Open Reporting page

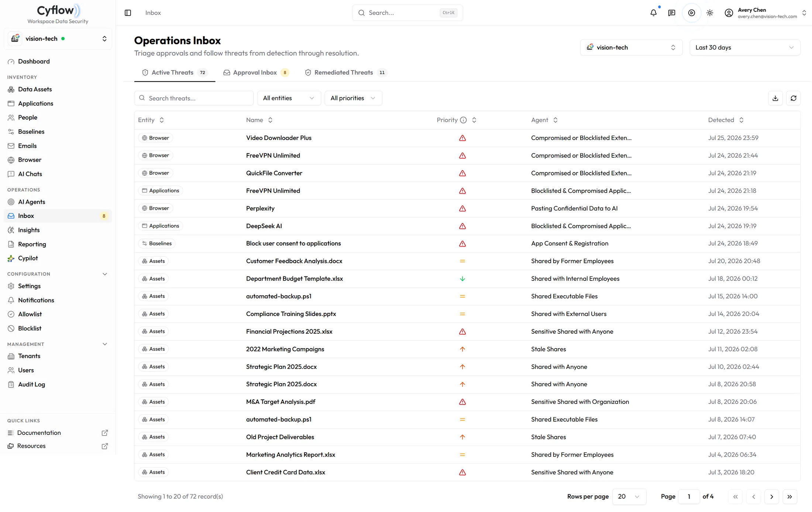pyautogui.click(x=32, y=244)
